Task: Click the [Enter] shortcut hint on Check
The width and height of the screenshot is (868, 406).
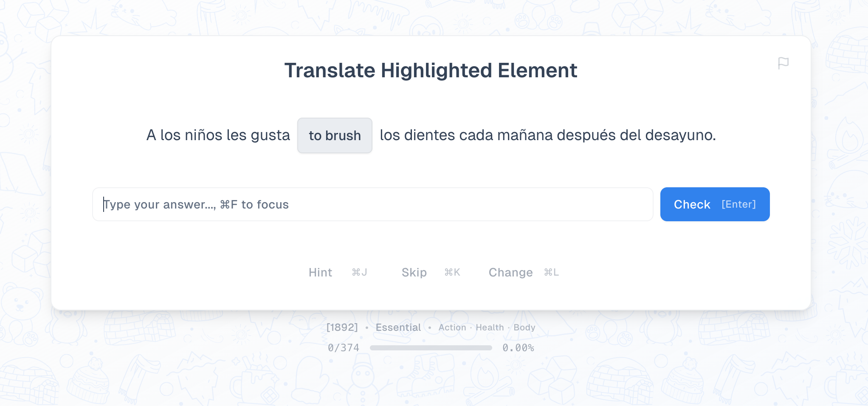Action: tap(739, 204)
